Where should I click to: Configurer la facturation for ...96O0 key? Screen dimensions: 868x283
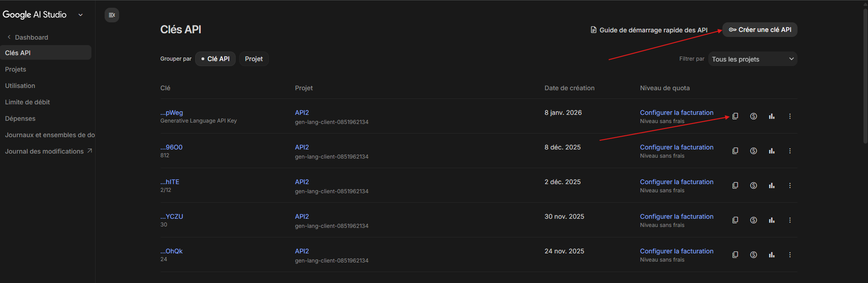[676, 147]
